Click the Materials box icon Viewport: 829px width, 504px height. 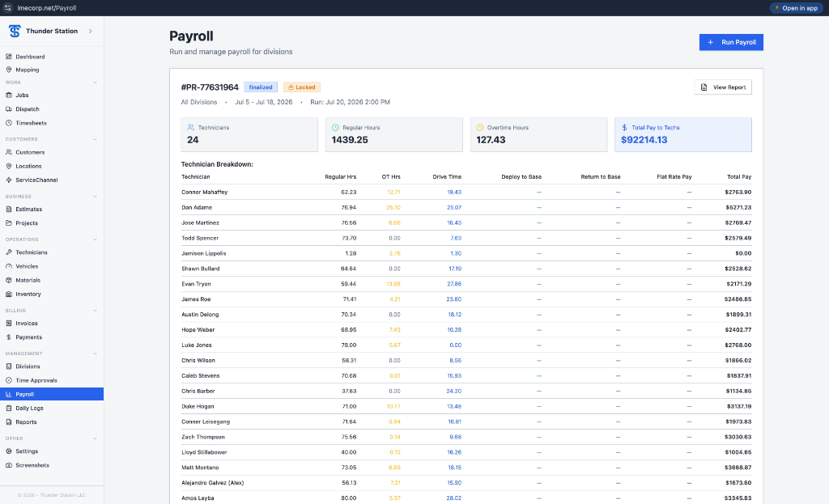click(8, 280)
